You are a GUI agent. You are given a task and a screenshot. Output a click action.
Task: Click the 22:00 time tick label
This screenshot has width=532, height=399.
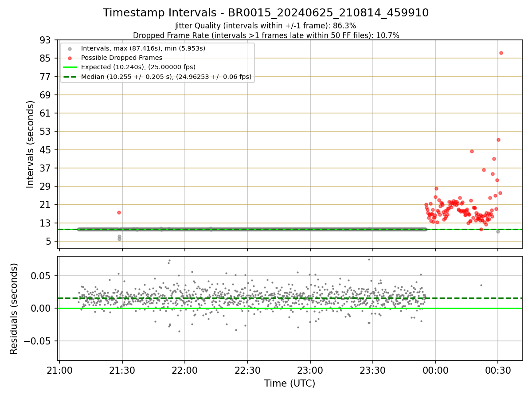pos(185,370)
